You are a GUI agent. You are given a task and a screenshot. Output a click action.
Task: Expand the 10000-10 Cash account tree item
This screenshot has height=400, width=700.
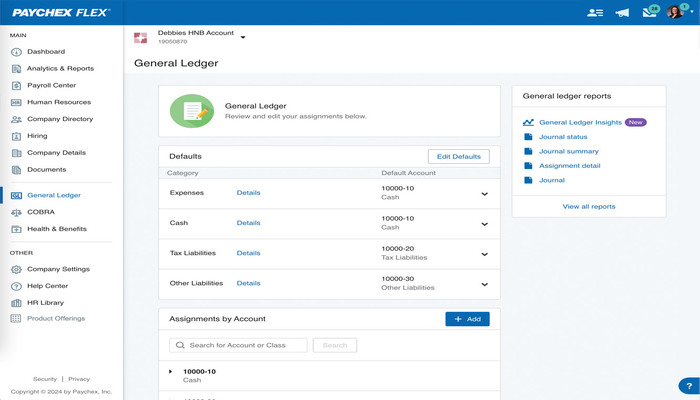(x=171, y=372)
